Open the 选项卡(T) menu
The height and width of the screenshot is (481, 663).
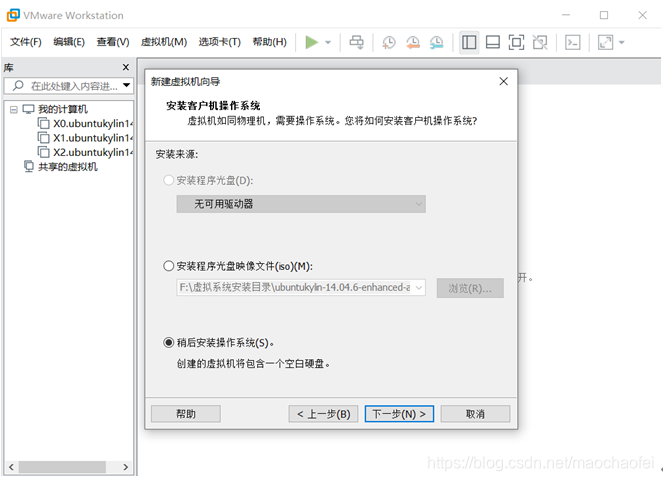219,42
